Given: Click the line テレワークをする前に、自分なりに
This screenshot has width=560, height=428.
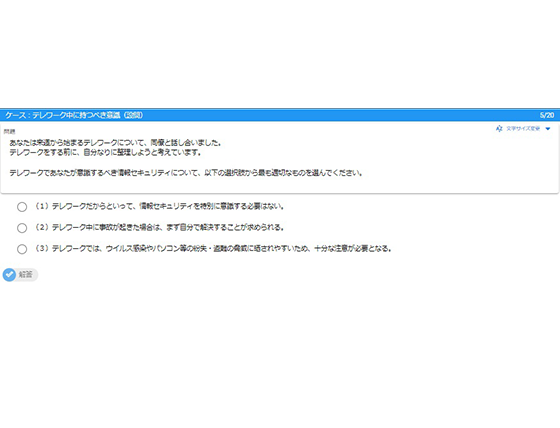Looking at the screenshot, I should coord(105,153).
